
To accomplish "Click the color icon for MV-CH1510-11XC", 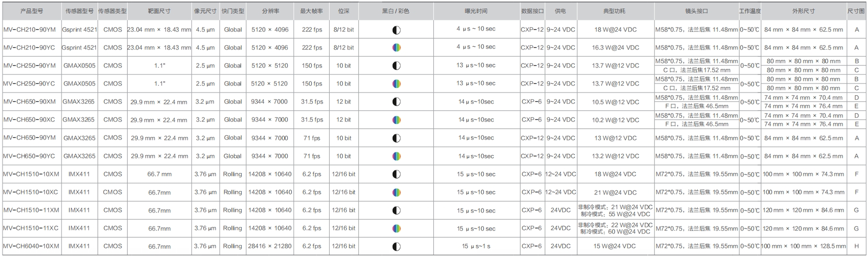I will 396,228.
